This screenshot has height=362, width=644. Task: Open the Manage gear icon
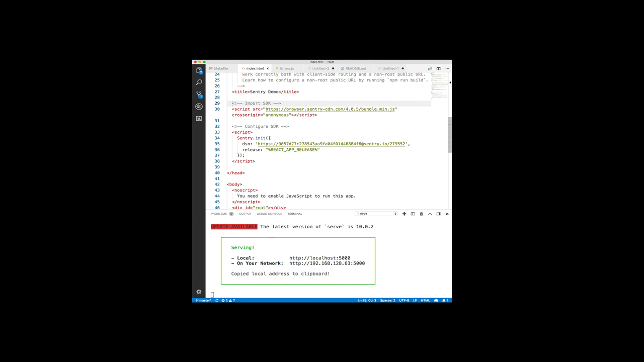click(199, 292)
